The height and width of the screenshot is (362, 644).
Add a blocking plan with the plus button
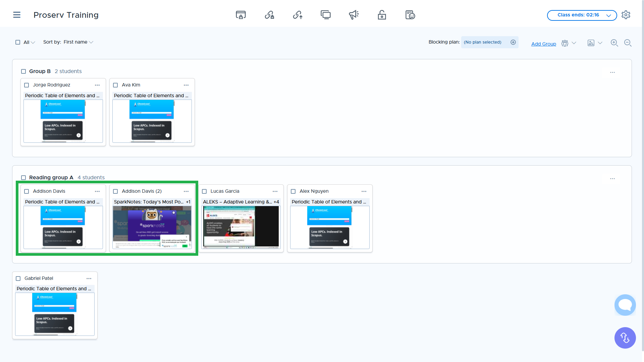[x=513, y=42]
